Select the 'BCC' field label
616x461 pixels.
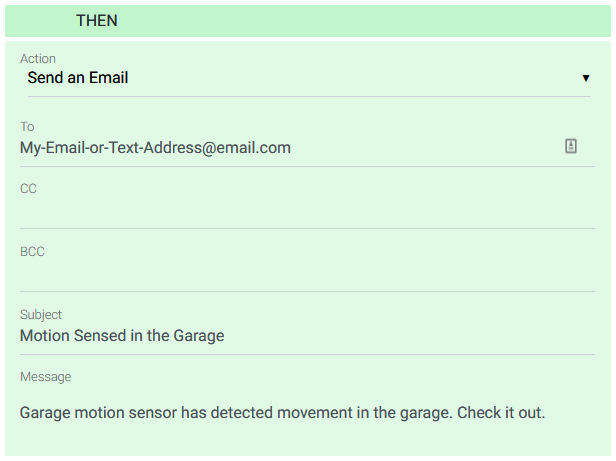[32, 252]
